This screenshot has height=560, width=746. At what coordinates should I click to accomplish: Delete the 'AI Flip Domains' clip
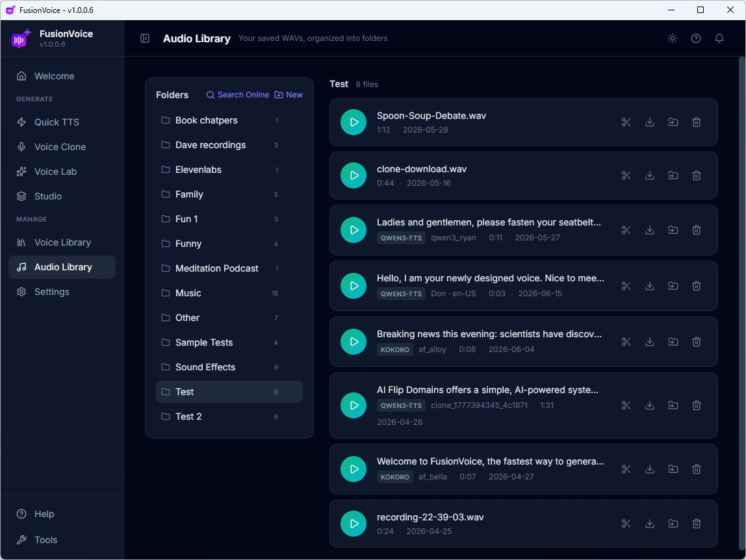point(697,405)
